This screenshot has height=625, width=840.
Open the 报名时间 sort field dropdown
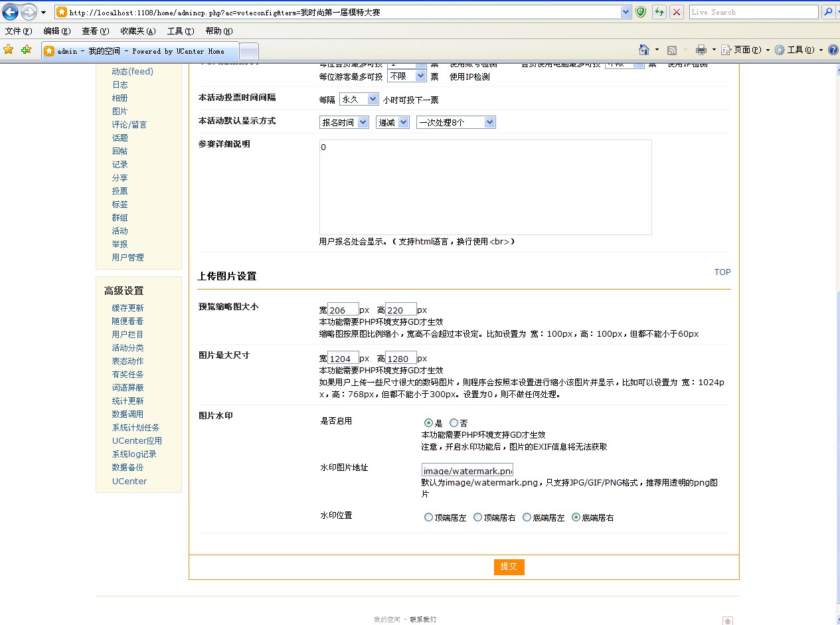click(344, 122)
